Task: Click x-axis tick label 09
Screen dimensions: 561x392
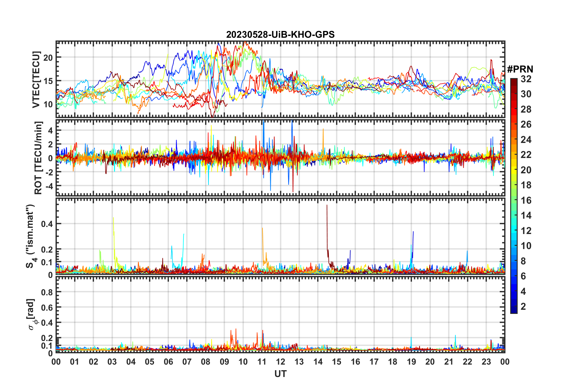Action: click(224, 362)
